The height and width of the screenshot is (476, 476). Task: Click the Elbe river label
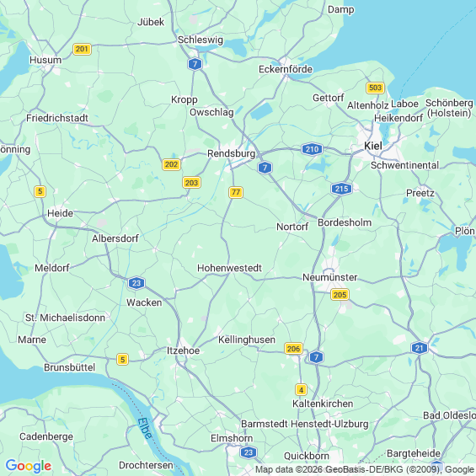pos(145,429)
